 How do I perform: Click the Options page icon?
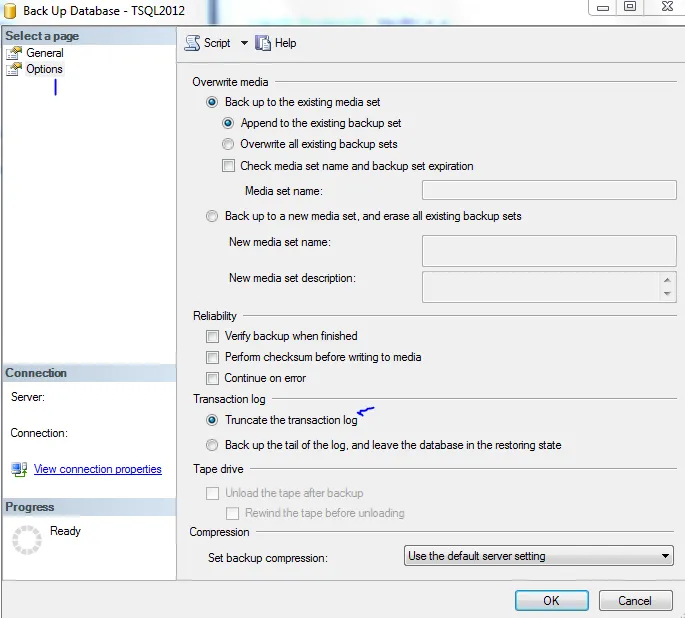pos(14,69)
